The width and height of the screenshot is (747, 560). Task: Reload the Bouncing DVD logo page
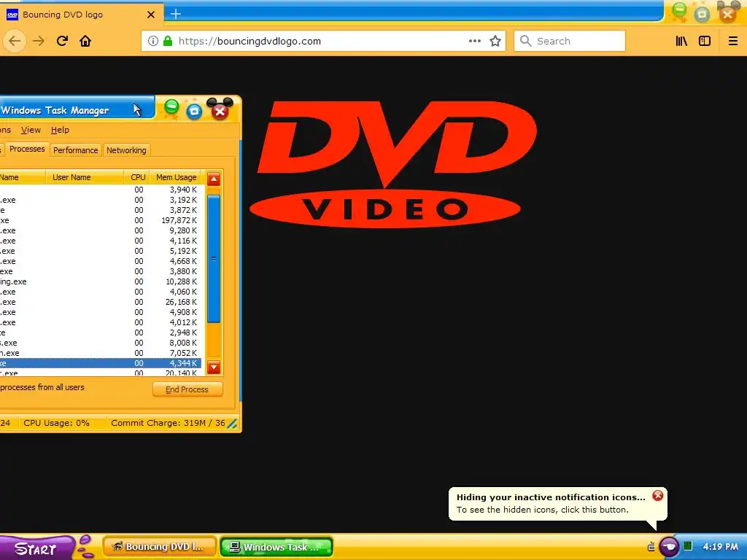point(63,41)
